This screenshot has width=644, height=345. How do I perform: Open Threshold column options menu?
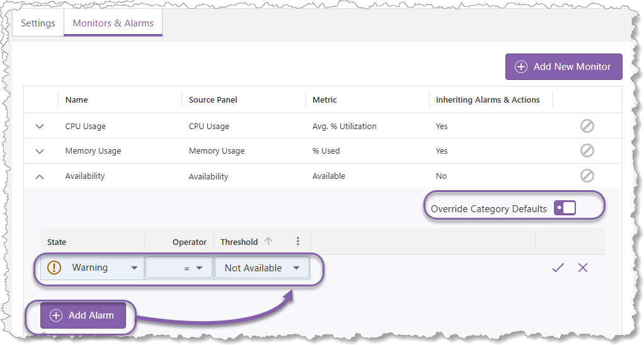point(298,242)
